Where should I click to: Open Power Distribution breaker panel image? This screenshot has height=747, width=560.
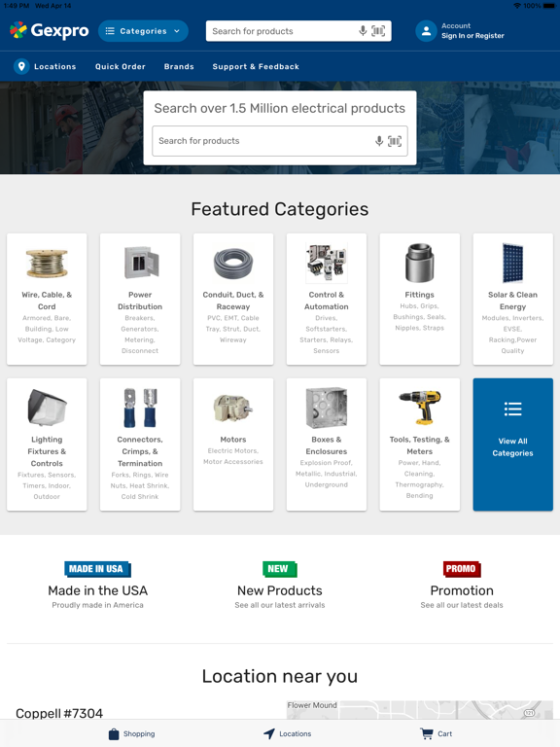pos(140,263)
